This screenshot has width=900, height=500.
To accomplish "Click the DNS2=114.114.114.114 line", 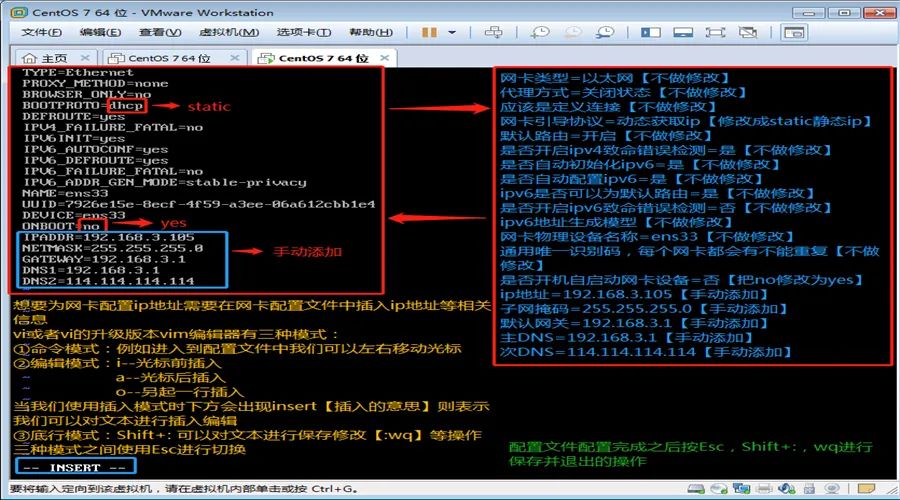I will [108, 281].
